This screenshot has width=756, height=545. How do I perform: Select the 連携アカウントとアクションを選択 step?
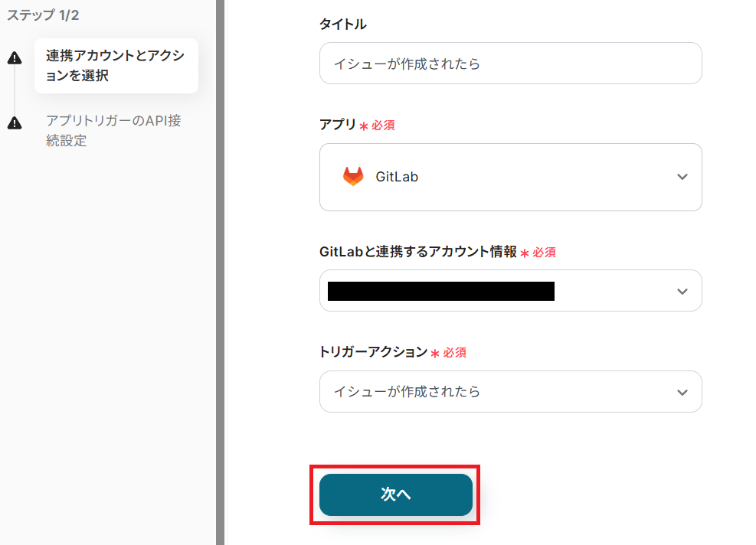click(x=116, y=66)
